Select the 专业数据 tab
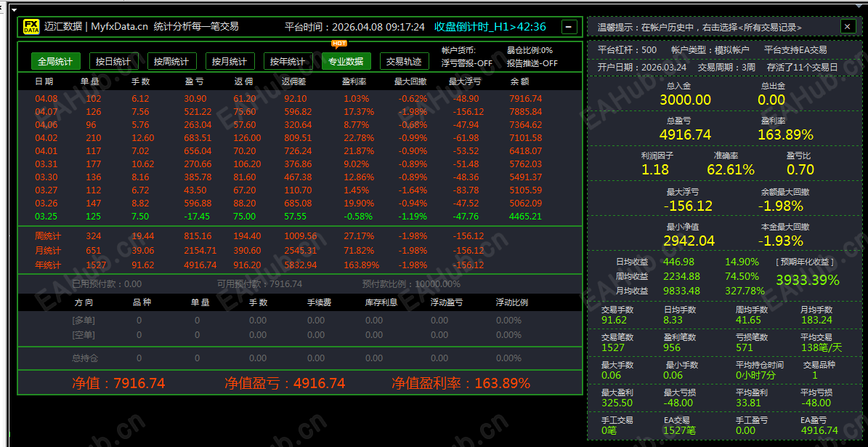The width and height of the screenshot is (868, 447). (x=346, y=61)
